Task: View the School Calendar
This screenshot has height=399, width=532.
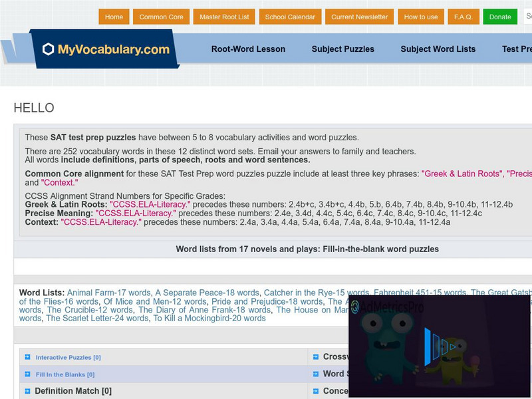Action: 290,17
